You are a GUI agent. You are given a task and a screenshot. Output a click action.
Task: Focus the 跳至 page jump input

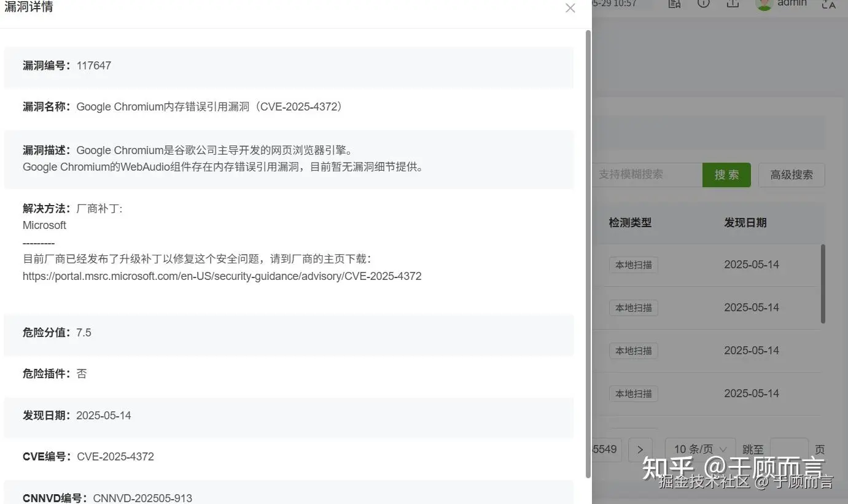point(789,450)
